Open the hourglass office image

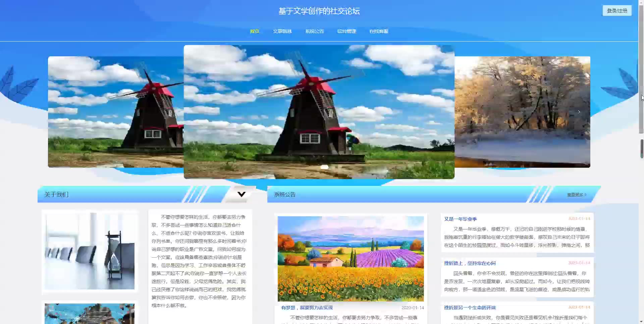(90, 251)
